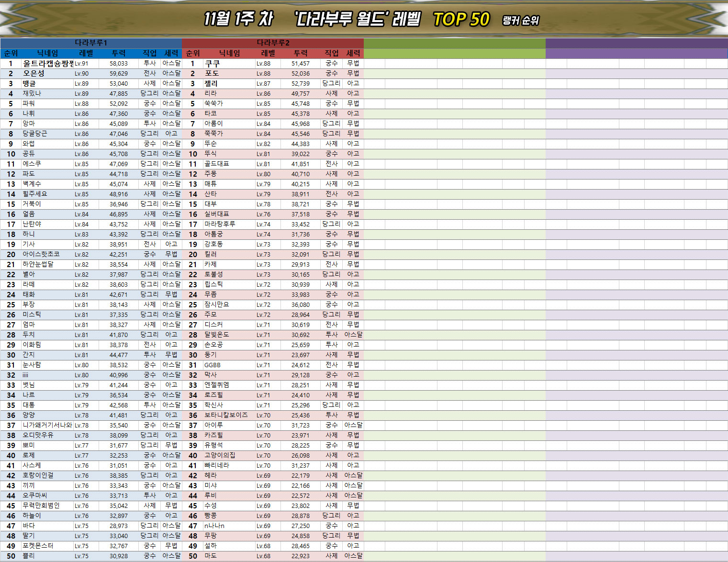The height and width of the screenshot is (562, 728).
Task: Select the nickname cell 보타니칼보이즈
Action: [226, 415]
